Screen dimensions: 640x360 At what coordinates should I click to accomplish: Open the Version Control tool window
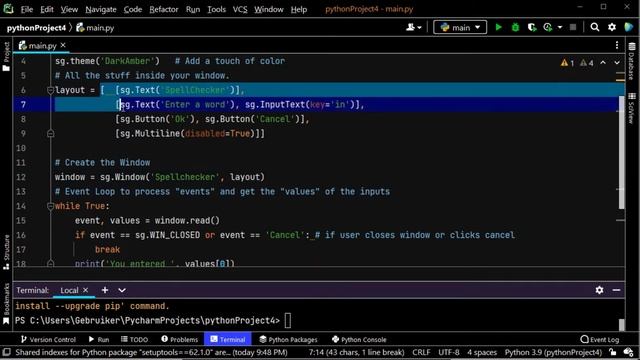point(48,340)
